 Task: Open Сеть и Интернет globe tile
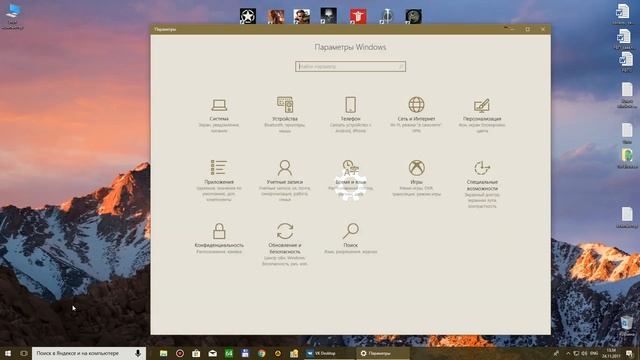click(x=416, y=115)
